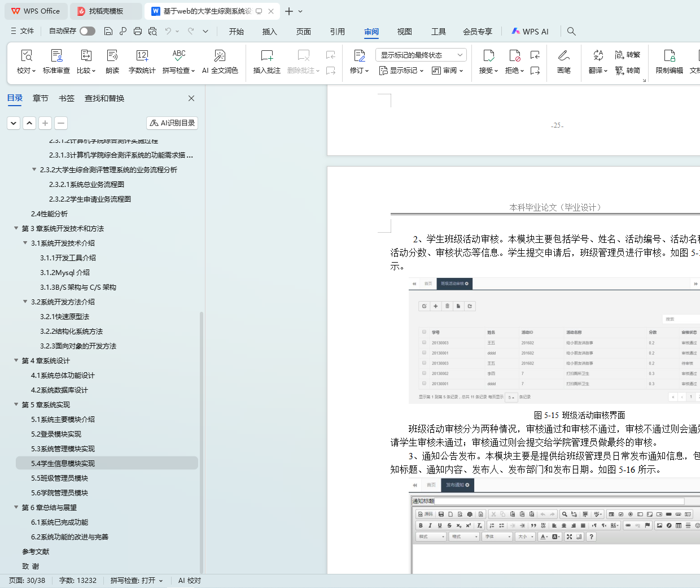Screen dimensions: 700x588
Task: Click the 转繁 convert to traditional button
Action: point(628,55)
